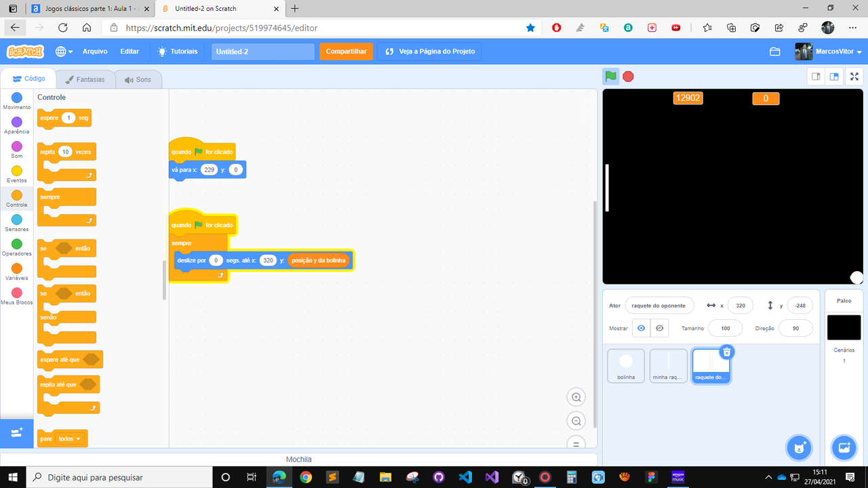Click the taskbar search box
868x488 pixels.
tap(119, 477)
